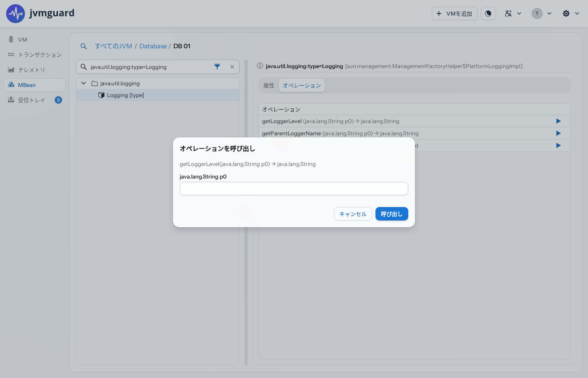Open トランザクション in the sidebar
This screenshot has height=378, width=588.
(34, 55)
